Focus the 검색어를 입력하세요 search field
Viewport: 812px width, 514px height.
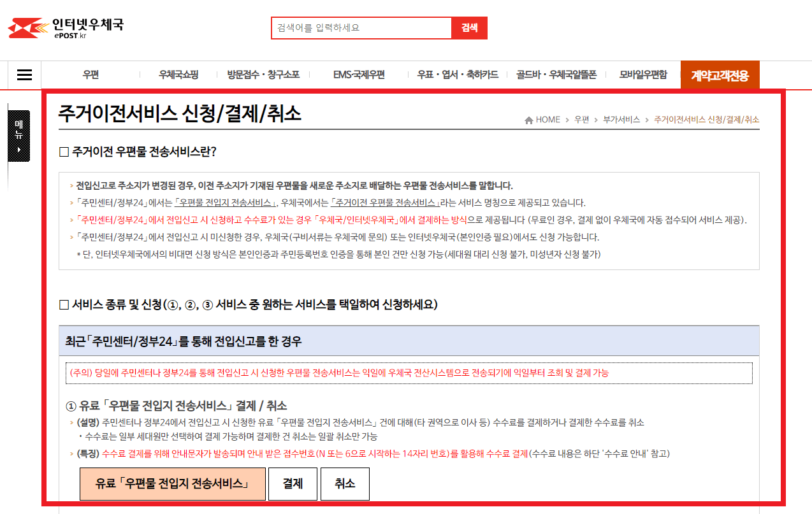[x=361, y=28]
